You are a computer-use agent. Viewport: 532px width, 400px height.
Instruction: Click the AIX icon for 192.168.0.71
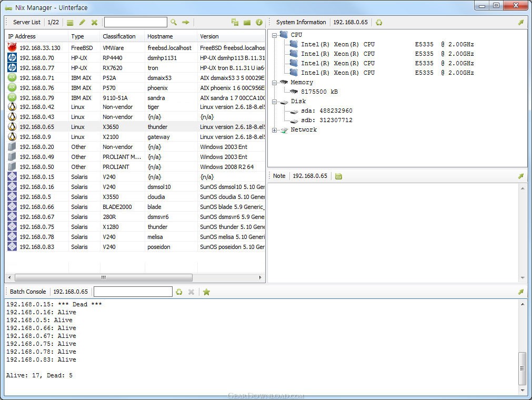pos(12,78)
